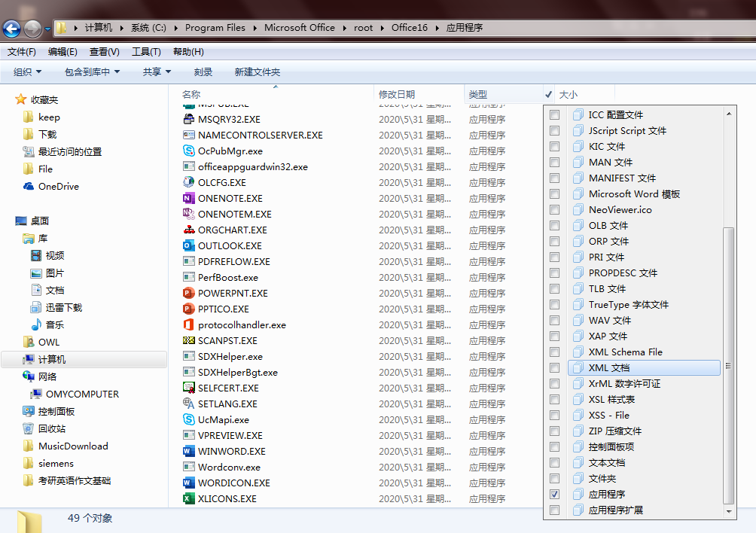
Task: Click the WORDICON.EXE icon
Action: [188, 483]
